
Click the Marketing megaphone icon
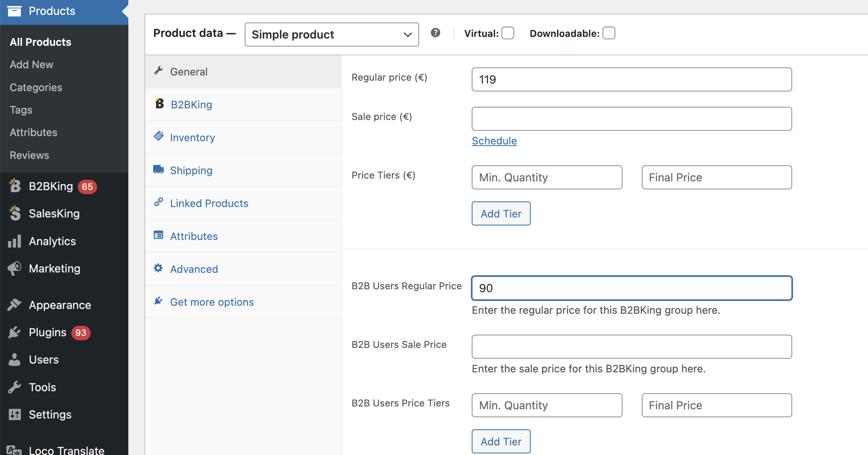pyautogui.click(x=14, y=268)
